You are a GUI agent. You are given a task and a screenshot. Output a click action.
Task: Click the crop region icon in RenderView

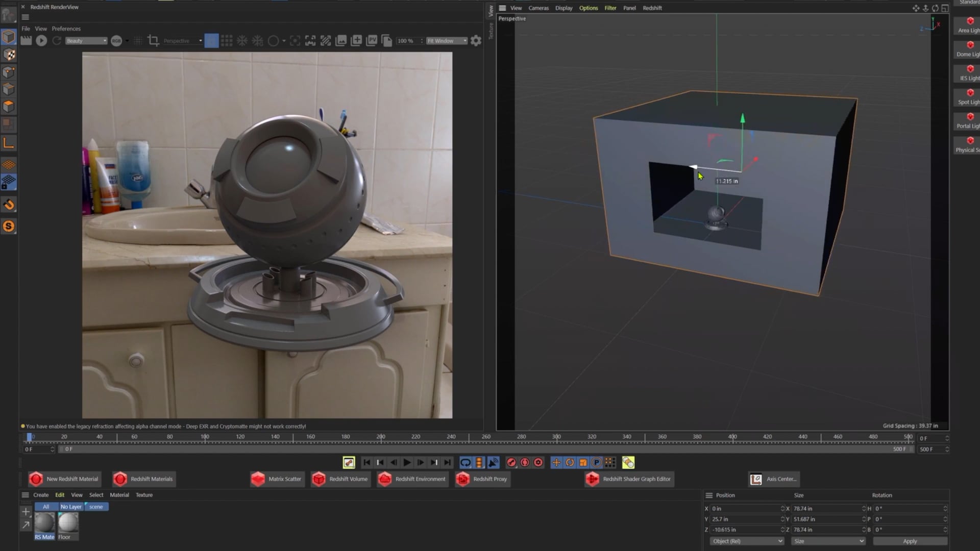tap(154, 40)
